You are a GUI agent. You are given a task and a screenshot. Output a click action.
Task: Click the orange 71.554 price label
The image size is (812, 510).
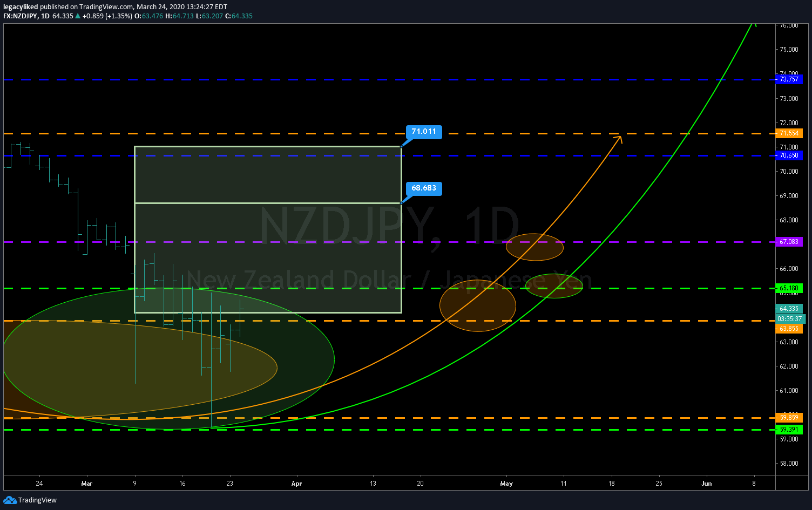point(789,133)
